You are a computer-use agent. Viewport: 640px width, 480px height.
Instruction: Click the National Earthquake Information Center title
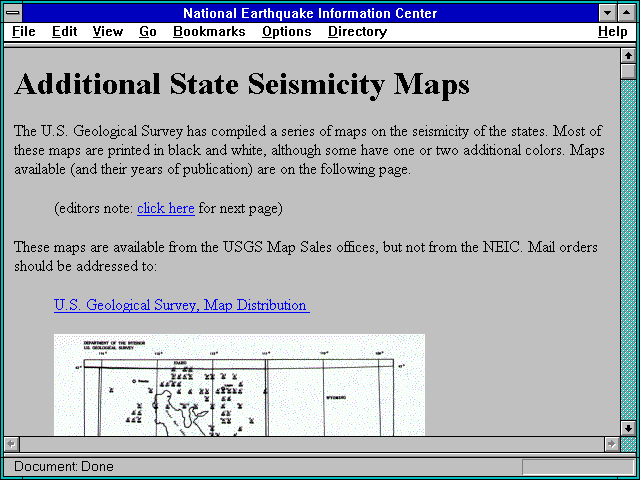[x=310, y=13]
